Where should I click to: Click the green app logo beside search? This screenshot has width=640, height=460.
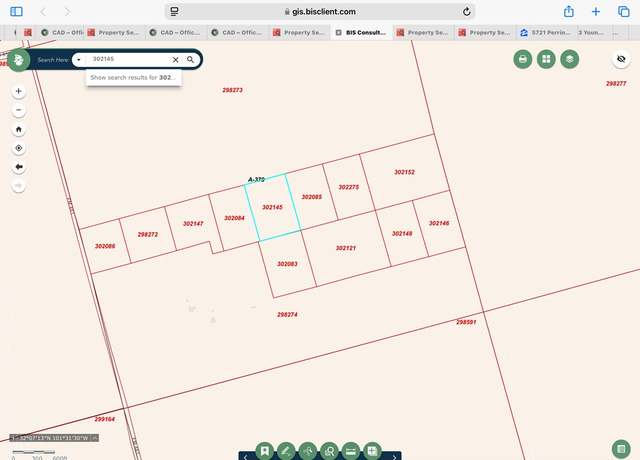click(x=18, y=60)
